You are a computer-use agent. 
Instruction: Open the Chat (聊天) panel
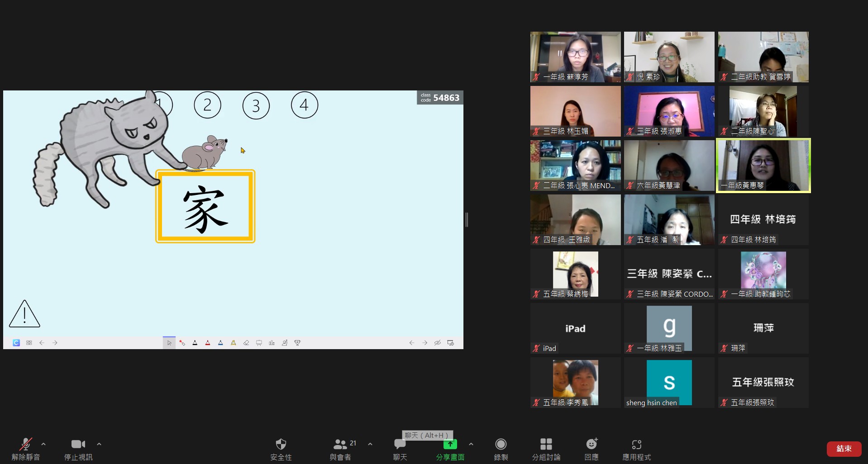click(x=400, y=445)
